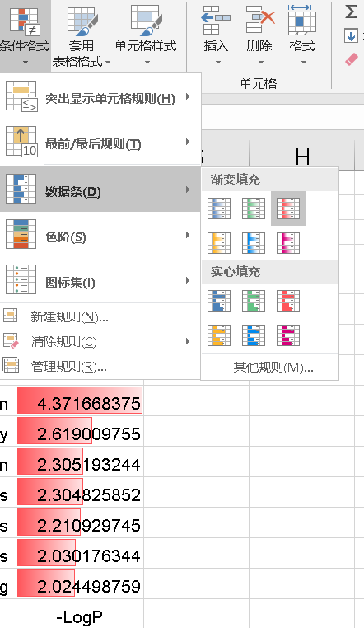Expand the 套用表格格式 dropdown arrow
364x628 pixels.
108,63
